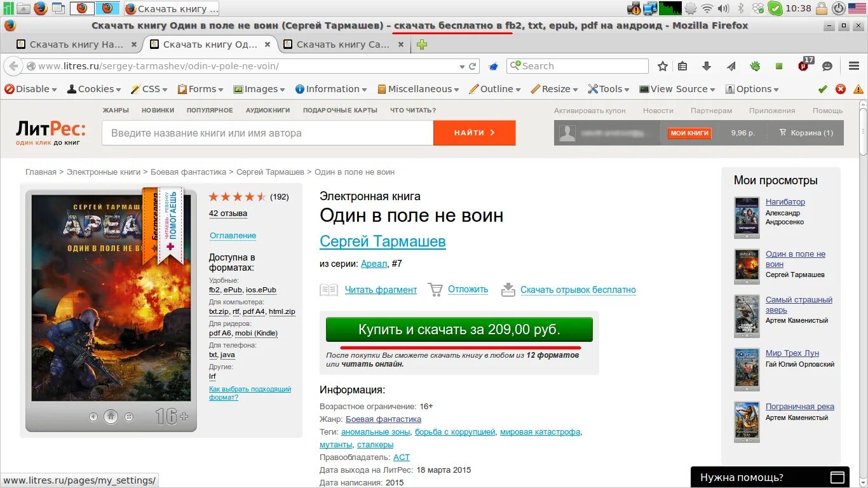Click the volume speaker icon in system tray

[724, 8]
